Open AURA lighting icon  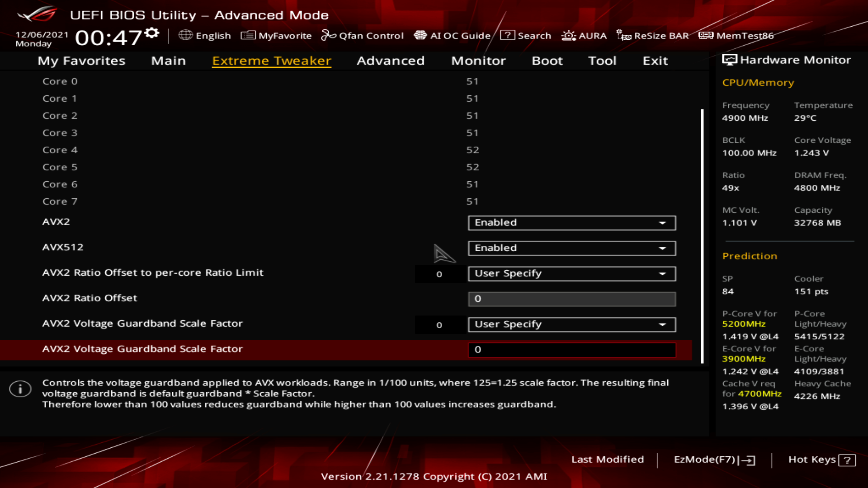click(568, 35)
